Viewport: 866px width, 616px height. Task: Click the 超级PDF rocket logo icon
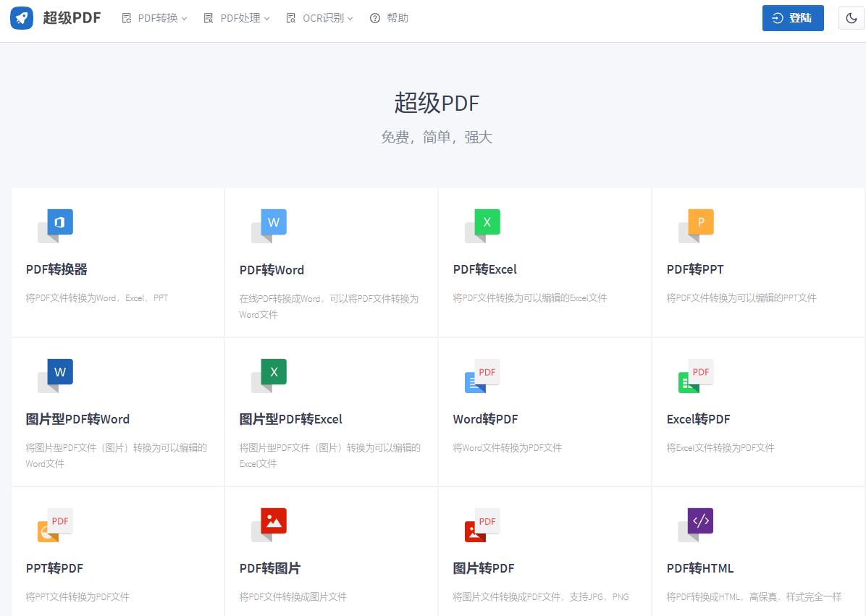coord(22,17)
